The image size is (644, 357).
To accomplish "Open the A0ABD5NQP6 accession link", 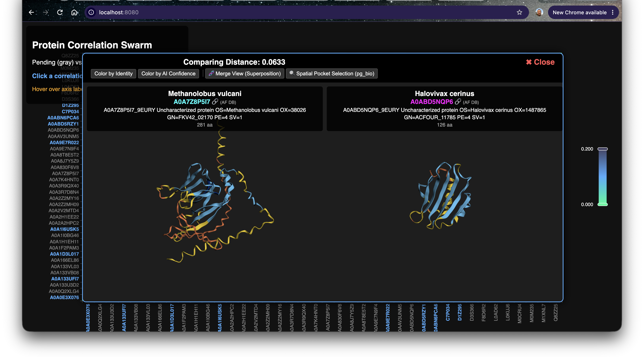I will [x=431, y=102].
